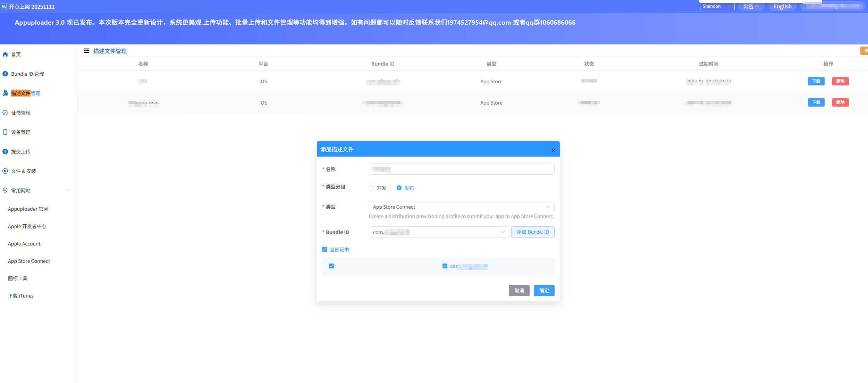Open Apple 开发者中心 sidebar link
868x383 pixels.
[x=27, y=226]
